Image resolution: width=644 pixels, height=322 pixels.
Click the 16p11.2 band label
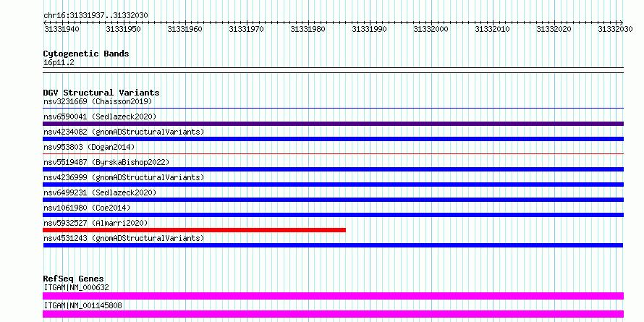[59, 63]
